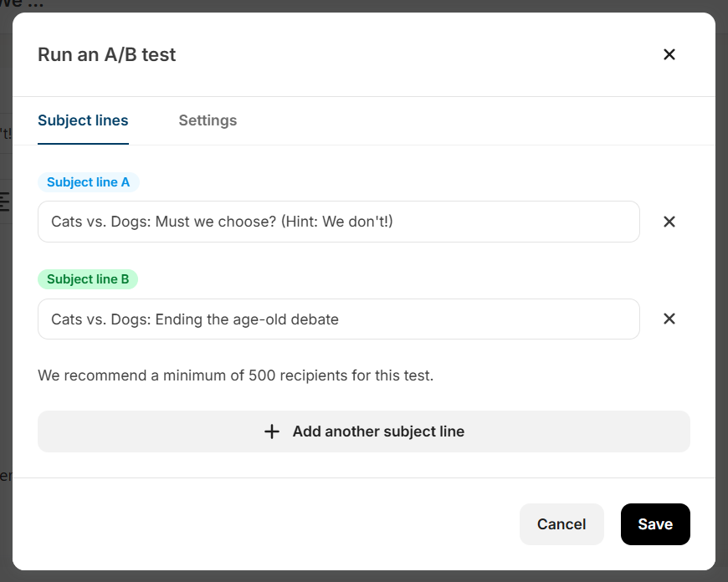Click the 500 recipients recommendation text
The image size is (728, 582).
(x=235, y=375)
